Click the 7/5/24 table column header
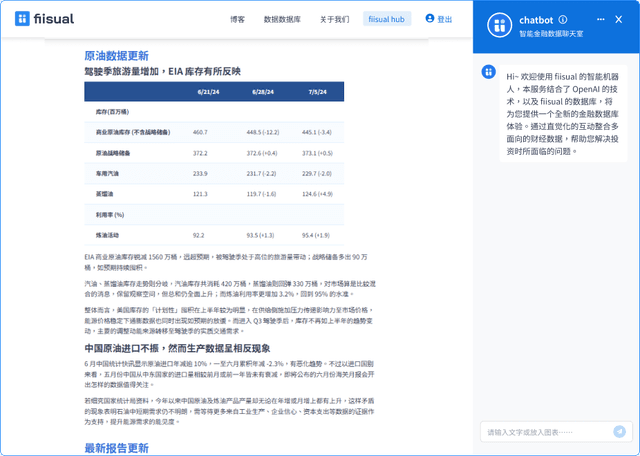Image resolution: width=640 pixels, height=456 pixels. (x=318, y=91)
